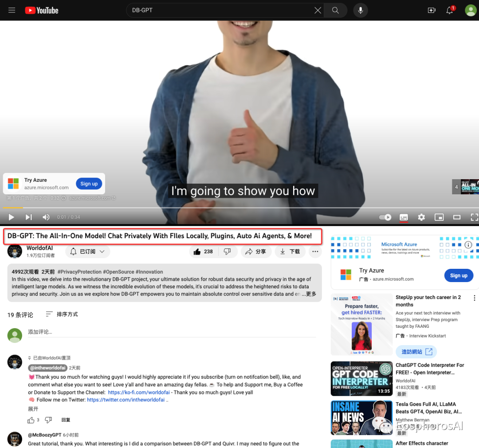Play the video
This screenshot has width=479, height=448.
[11, 217]
